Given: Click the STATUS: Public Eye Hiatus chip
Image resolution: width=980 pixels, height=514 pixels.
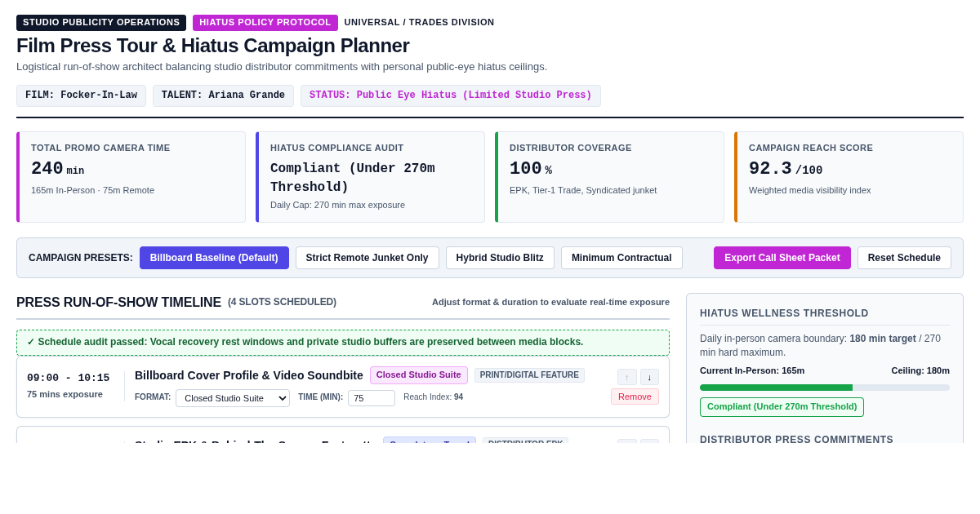Looking at the screenshot, I should [x=451, y=95].
